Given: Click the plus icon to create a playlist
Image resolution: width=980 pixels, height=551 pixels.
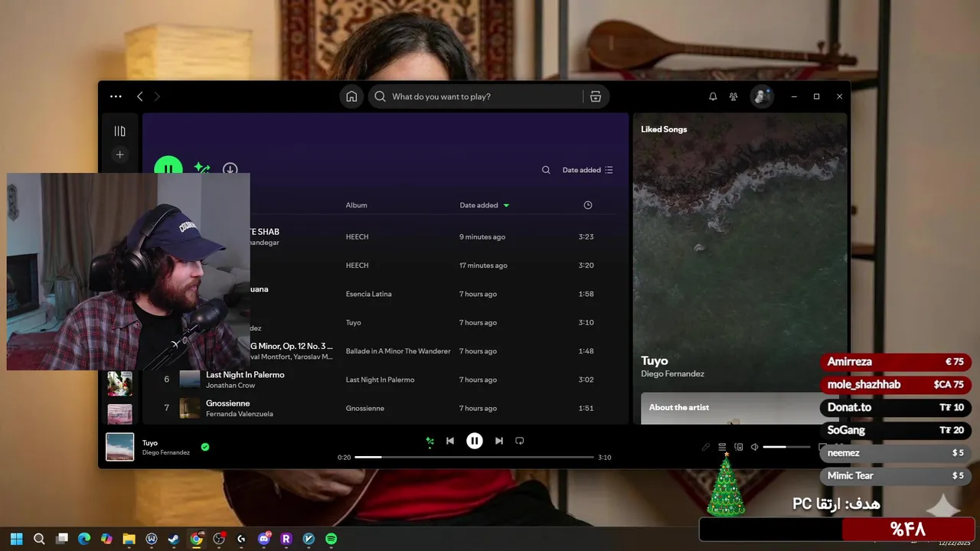Looking at the screenshot, I should coord(119,155).
